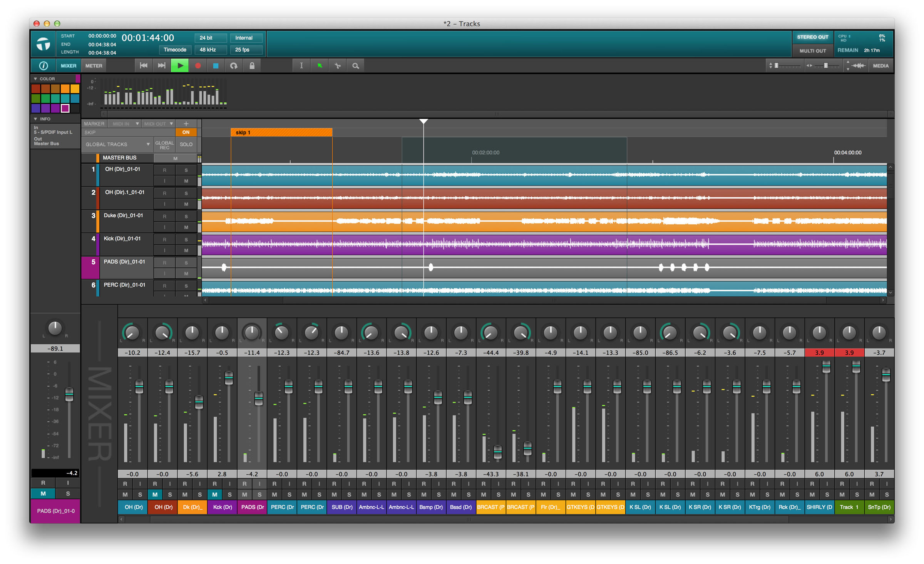
Task: Click the transport lock icon
Action: [252, 66]
